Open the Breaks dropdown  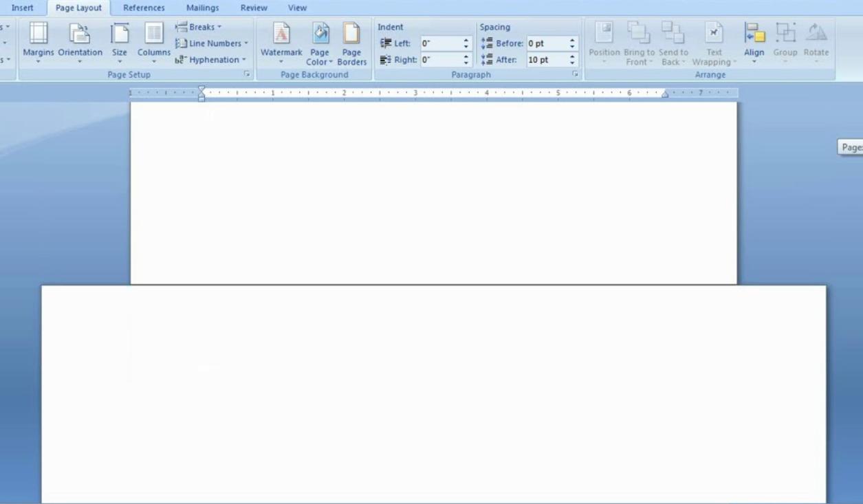click(x=199, y=27)
